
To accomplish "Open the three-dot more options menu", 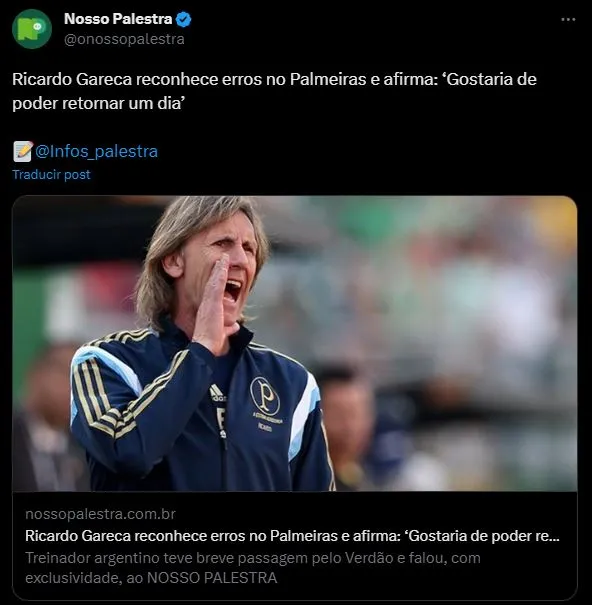I will pyautogui.click(x=568, y=19).
